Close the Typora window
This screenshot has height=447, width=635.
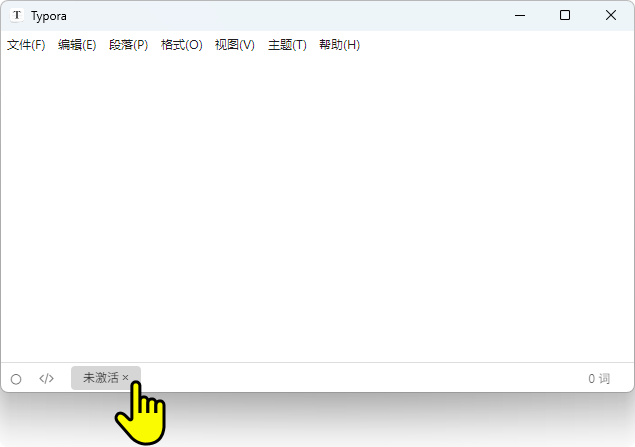[x=611, y=16]
